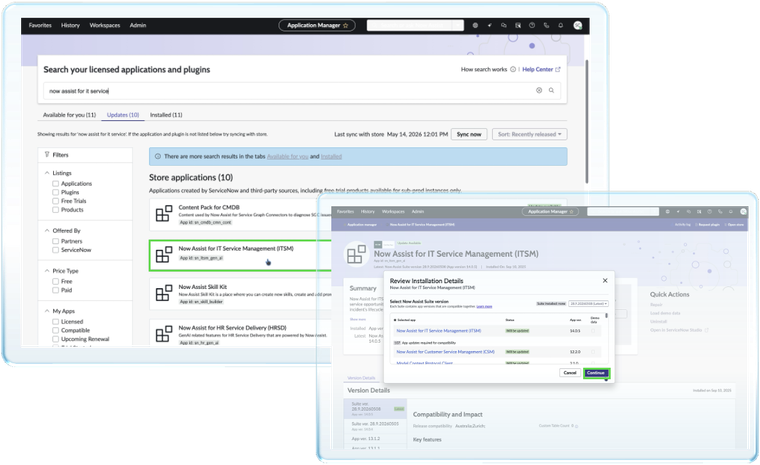Switch to the Available for you (11) tab
Viewport: 760px width, 465px height.
(69, 115)
